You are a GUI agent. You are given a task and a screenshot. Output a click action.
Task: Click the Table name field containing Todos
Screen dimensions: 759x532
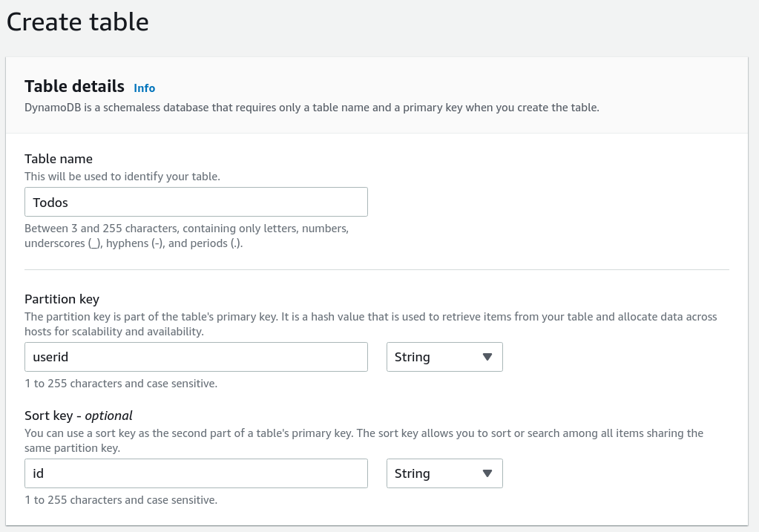[196, 202]
